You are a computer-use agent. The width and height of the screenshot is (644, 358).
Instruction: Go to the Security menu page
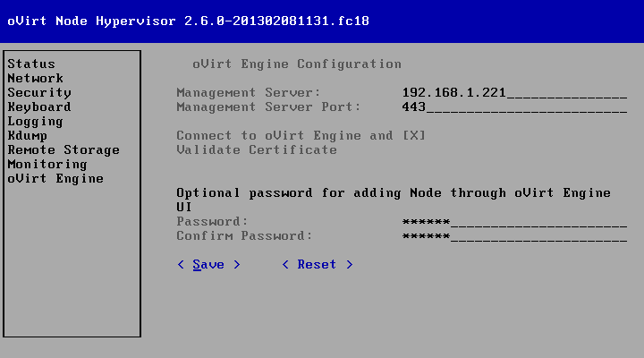(x=39, y=92)
